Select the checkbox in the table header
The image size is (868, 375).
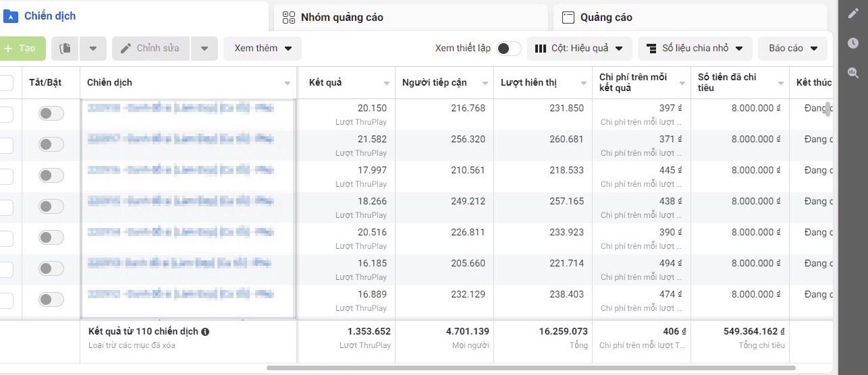point(5,82)
